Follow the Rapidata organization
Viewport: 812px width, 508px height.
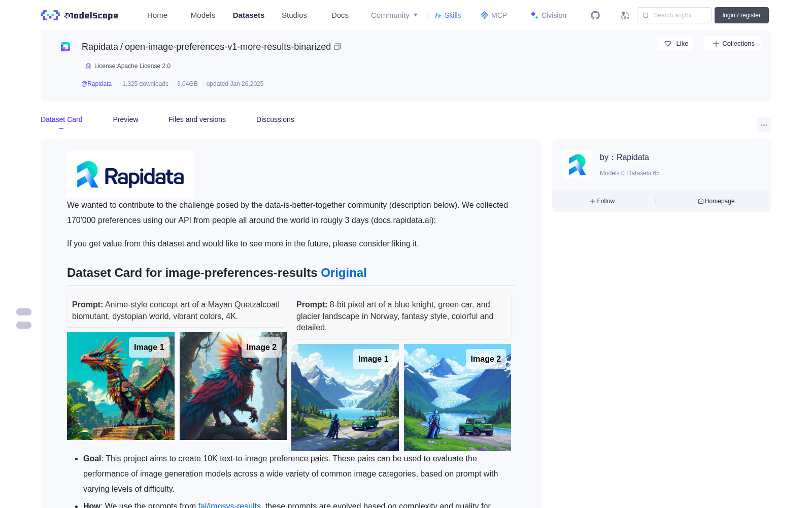[602, 201]
